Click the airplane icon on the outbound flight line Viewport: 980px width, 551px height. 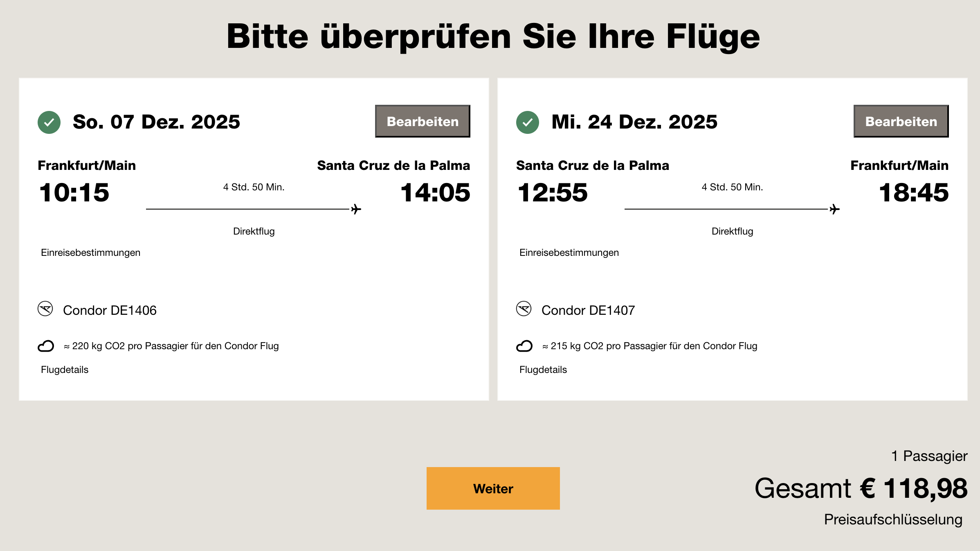pyautogui.click(x=356, y=209)
